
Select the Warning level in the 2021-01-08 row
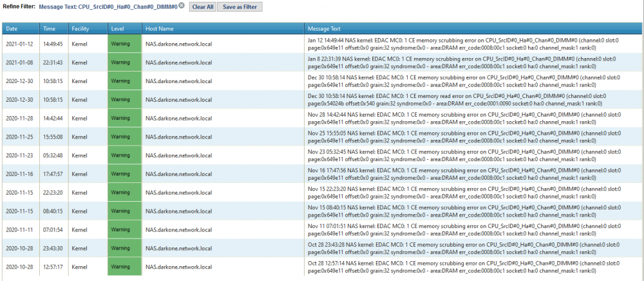click(x=124, y=63)
